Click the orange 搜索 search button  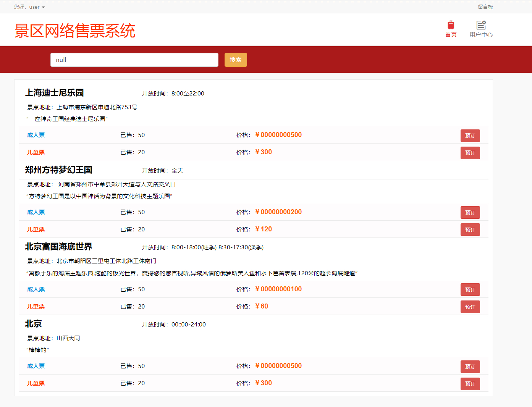[x=236, y=60]
